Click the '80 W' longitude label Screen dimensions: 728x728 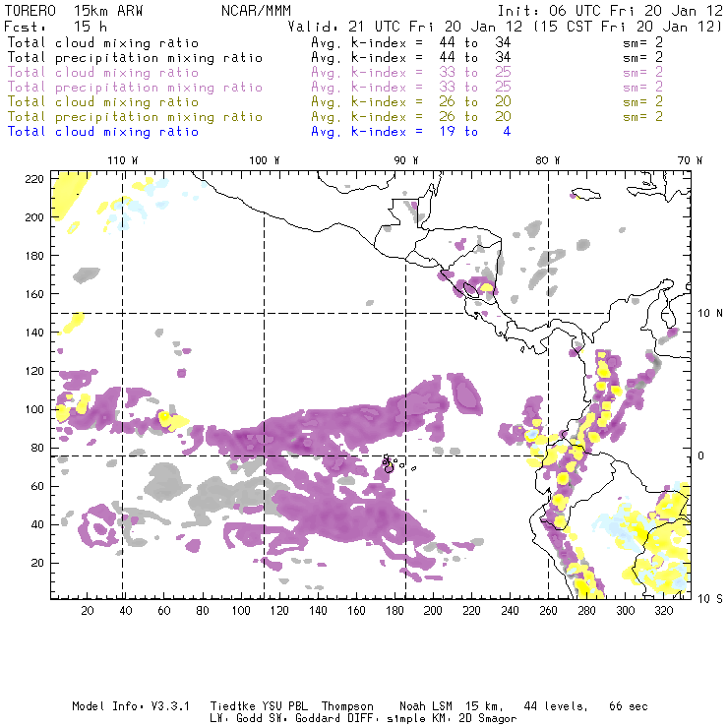click(547, 160)
